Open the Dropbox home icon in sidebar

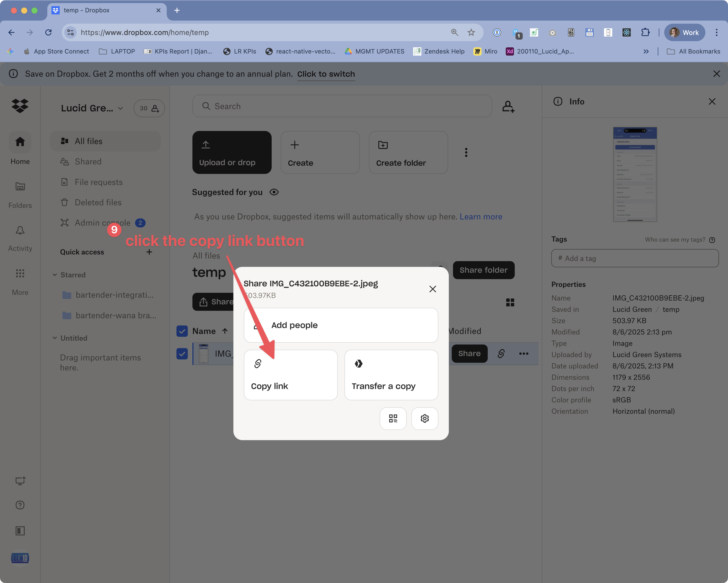point(20,142)
